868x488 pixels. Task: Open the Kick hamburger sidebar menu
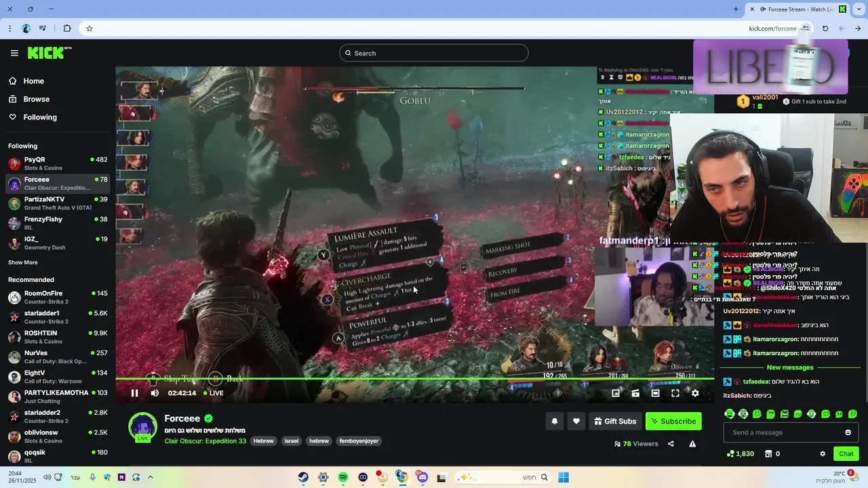pyautogui.click(x=14, y=53)
